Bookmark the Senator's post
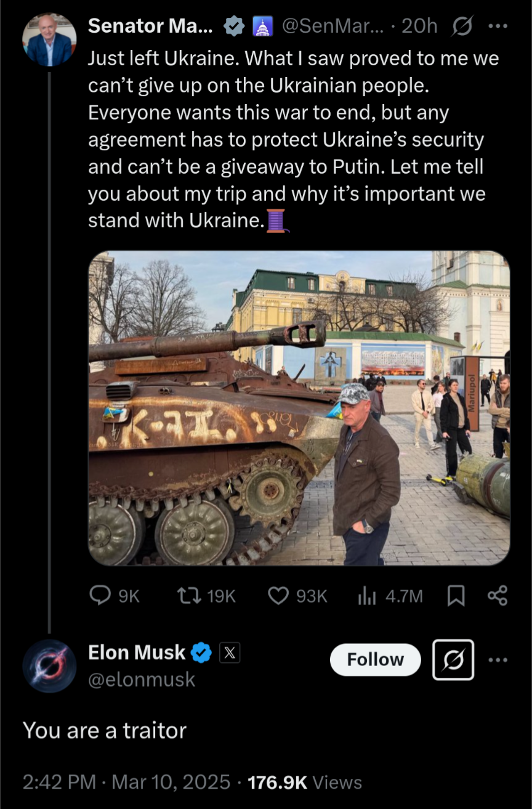 456,596
